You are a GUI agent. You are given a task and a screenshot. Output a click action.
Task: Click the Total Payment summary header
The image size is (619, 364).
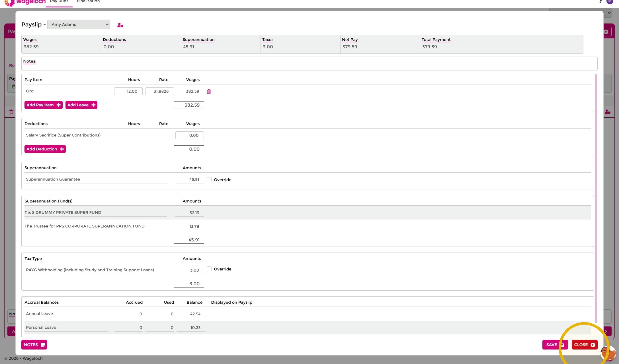(436, 40)
